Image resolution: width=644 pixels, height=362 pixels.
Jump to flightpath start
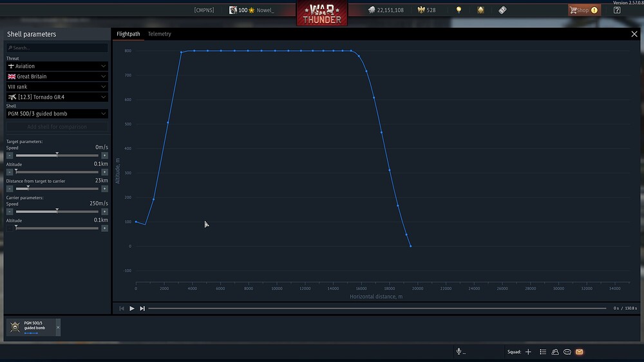point(122,308)
